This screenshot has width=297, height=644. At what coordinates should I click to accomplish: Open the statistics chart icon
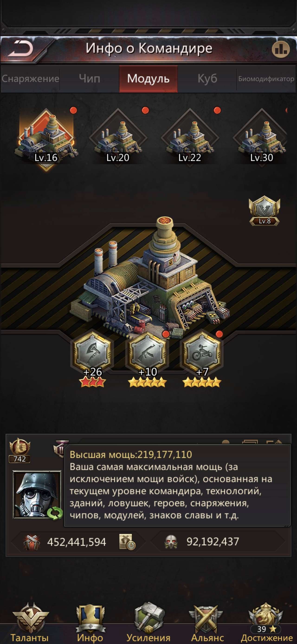pyautogui.click(x=281, y=50)
